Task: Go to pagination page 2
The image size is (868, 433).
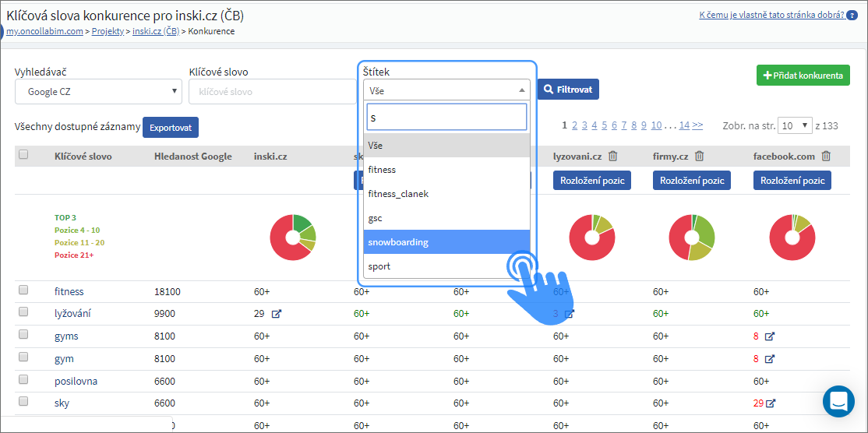Action: [574, 125]
